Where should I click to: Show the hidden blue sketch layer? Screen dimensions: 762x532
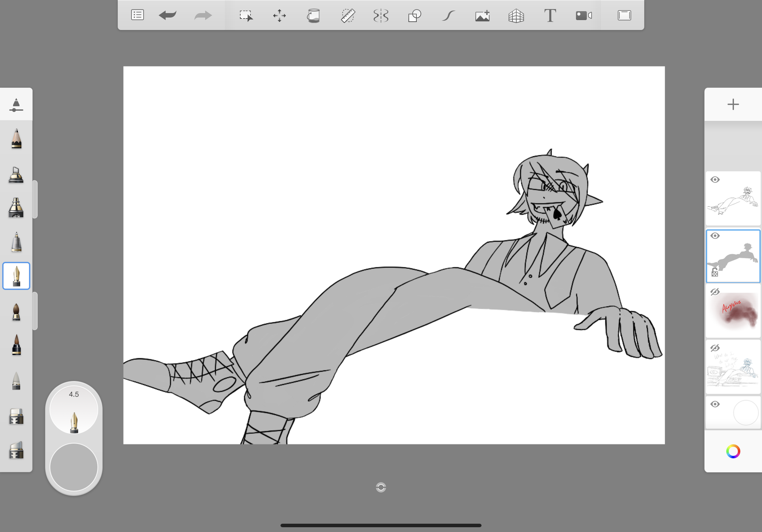pyautogui.click(x=715, y=348)
